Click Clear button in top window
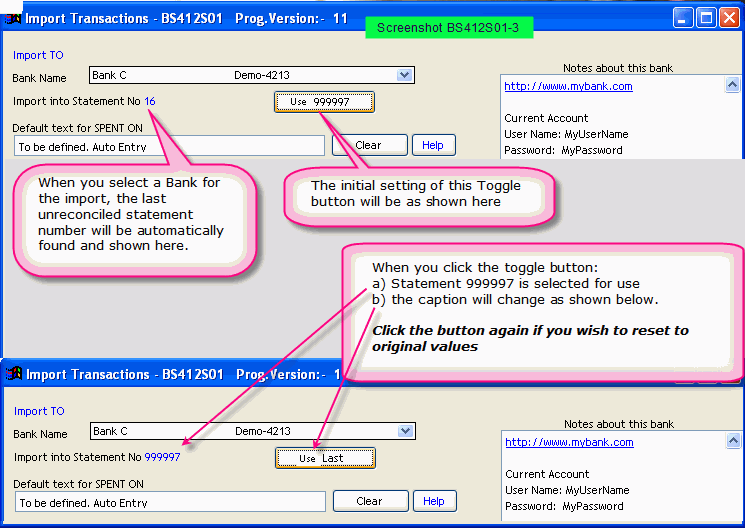This screenshot has height=528, width=745. point(370,145)
